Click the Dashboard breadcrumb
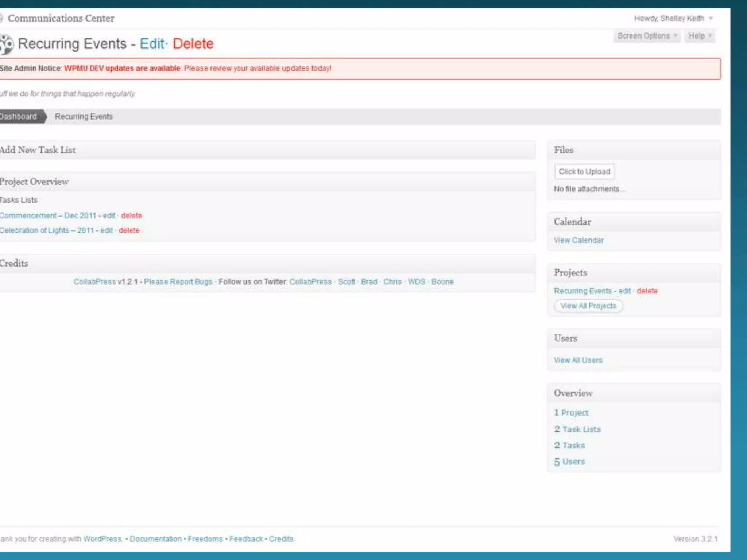The image size is (747, 560). (19, 117)
